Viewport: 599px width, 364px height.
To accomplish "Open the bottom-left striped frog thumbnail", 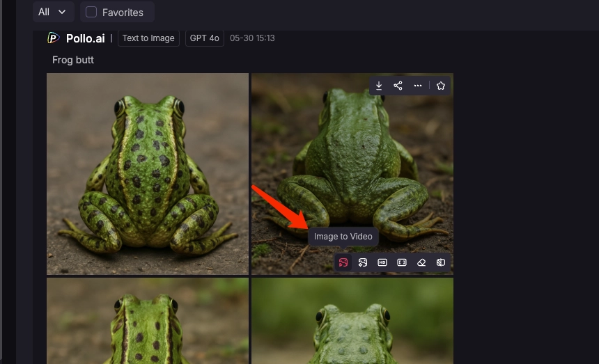I will pyautogui.click(x=148, y=321).
